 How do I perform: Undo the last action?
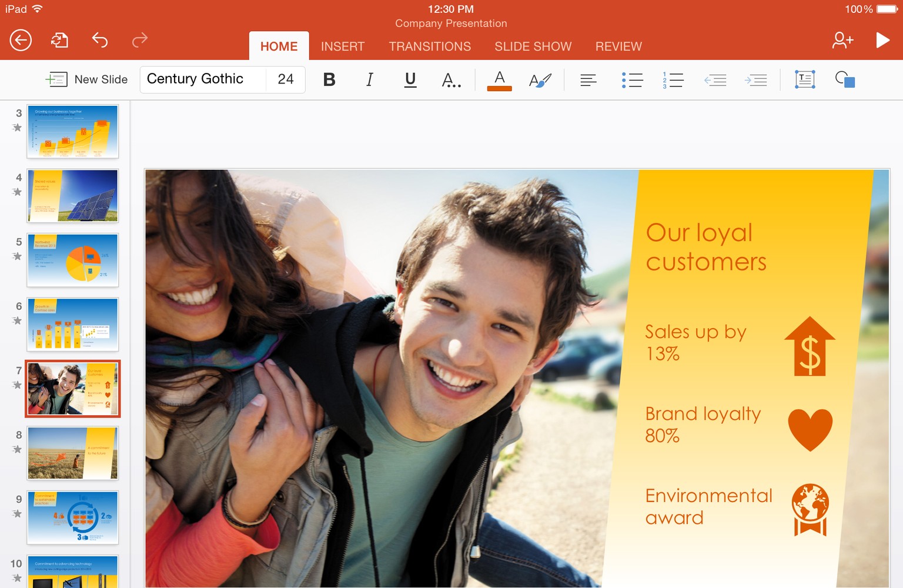point(100,40)
